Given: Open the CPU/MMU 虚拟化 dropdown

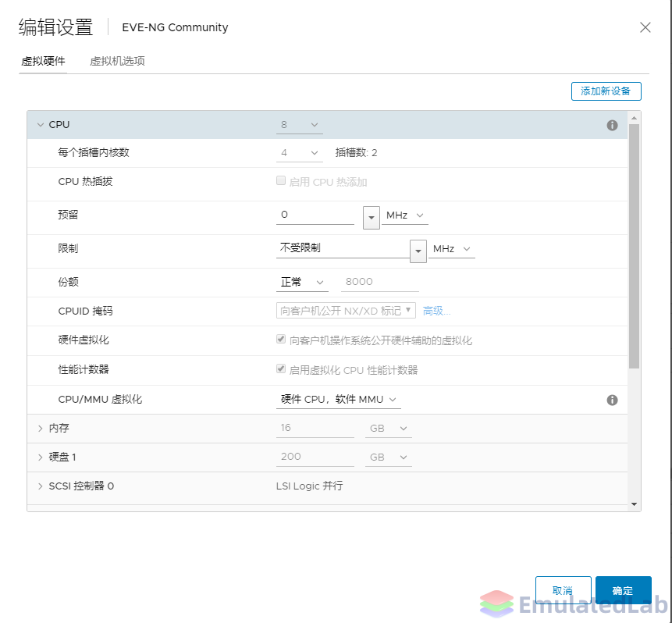Looking at the screenshot, I should point(339,400).
